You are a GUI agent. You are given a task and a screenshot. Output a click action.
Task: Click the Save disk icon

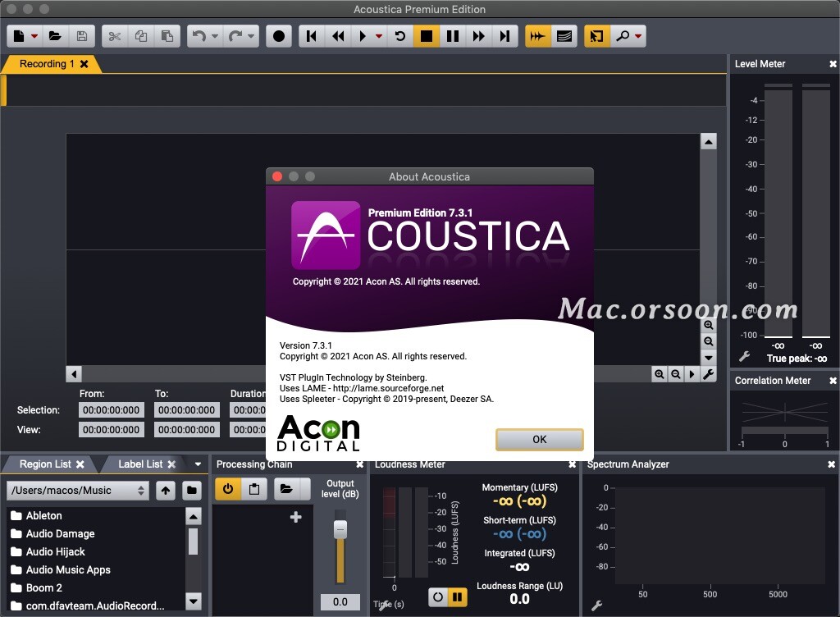coord(82,36)
